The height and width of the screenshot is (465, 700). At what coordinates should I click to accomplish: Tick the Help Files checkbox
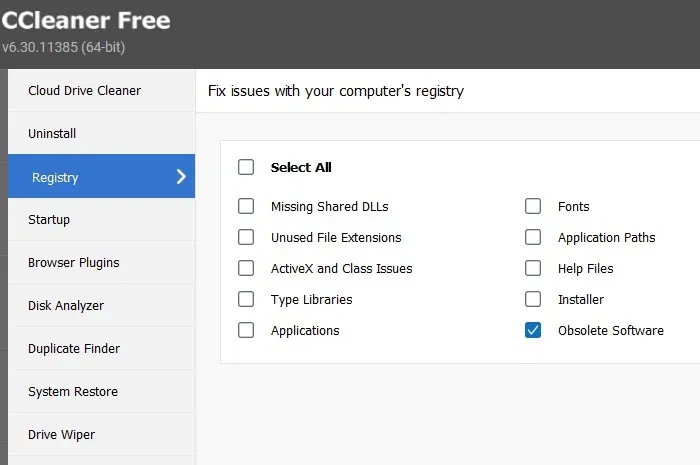[x=533, y=269]
